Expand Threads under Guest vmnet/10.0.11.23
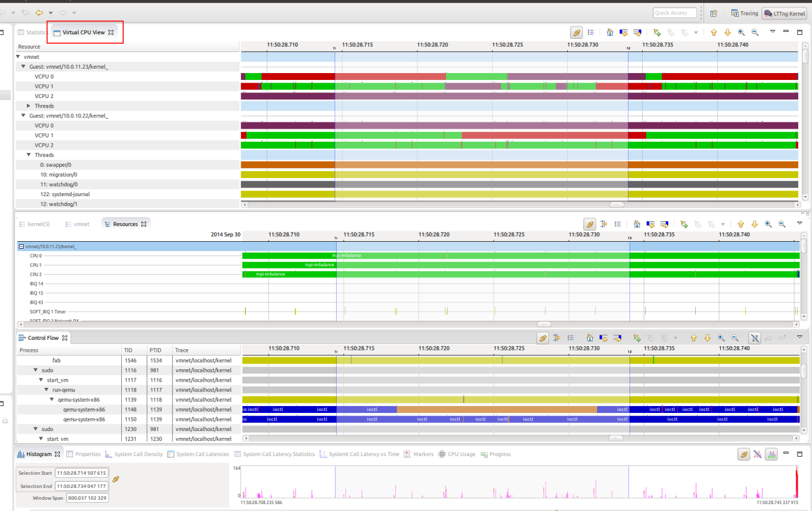 click(29, 106)
